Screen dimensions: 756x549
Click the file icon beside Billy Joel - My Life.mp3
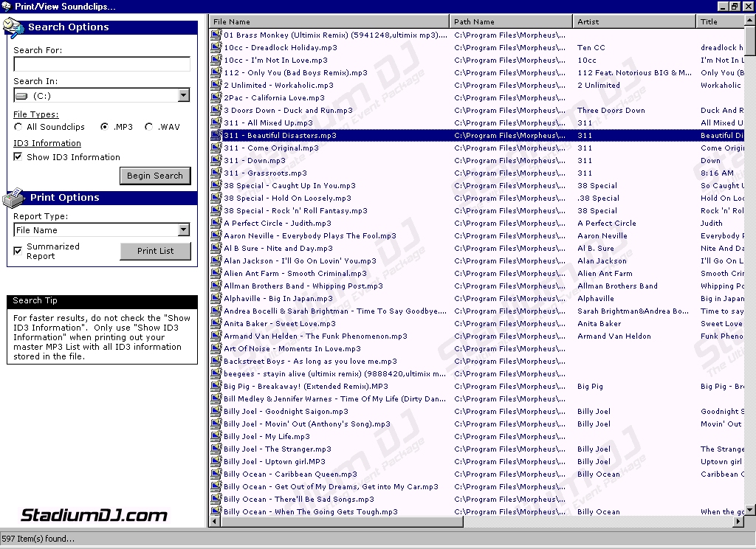click(215, 436)
